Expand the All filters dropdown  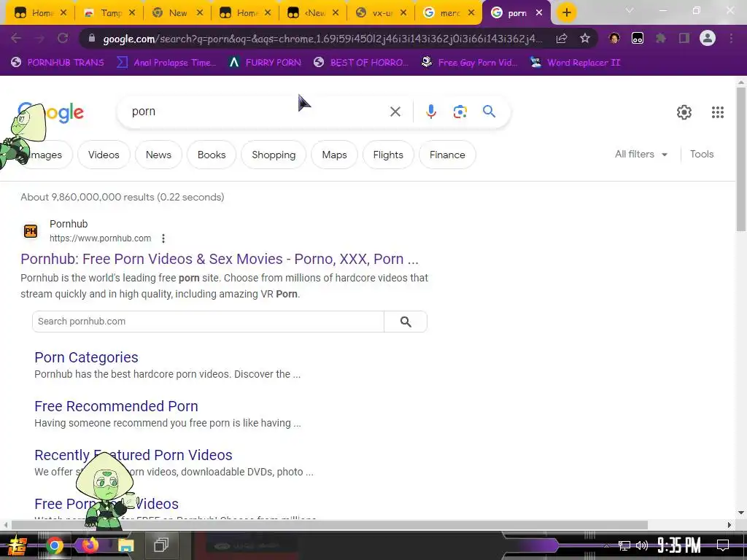[640, 155]
